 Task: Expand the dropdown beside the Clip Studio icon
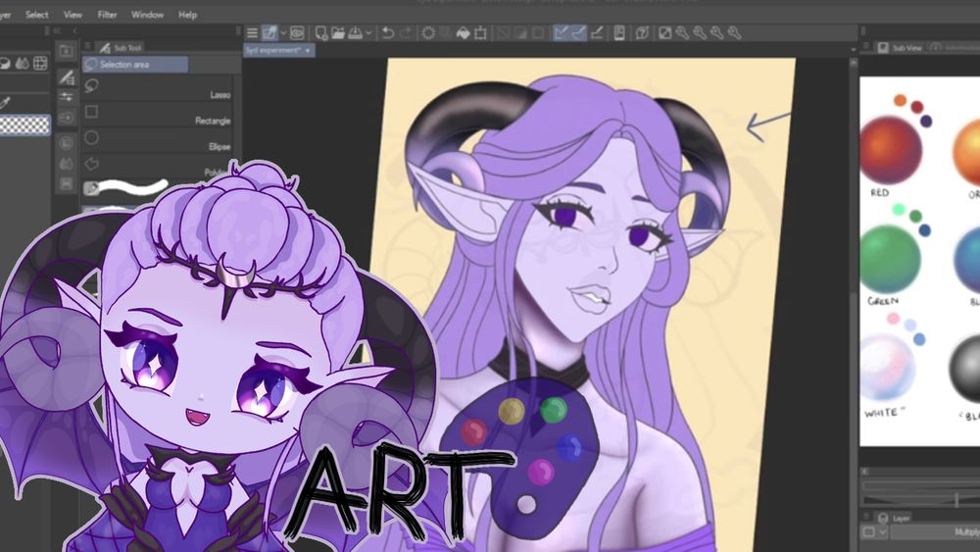pyautogui.click(x=283, y=33)
